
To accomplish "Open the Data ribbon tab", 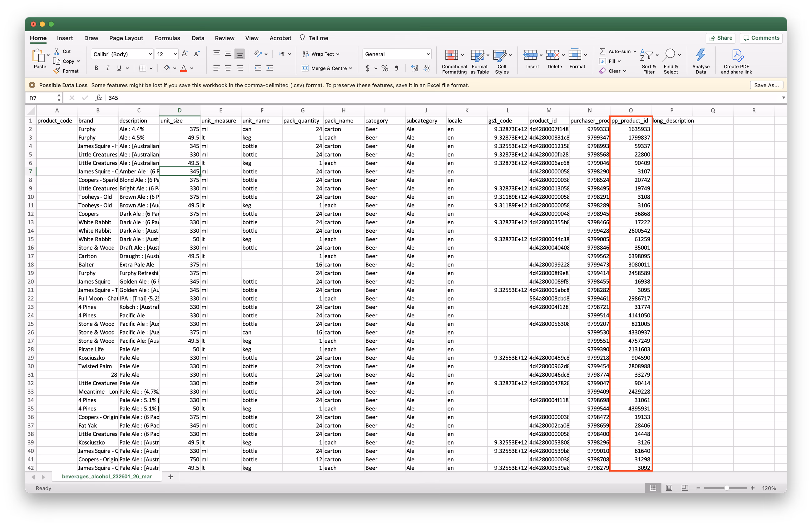I will coord(198,38).
